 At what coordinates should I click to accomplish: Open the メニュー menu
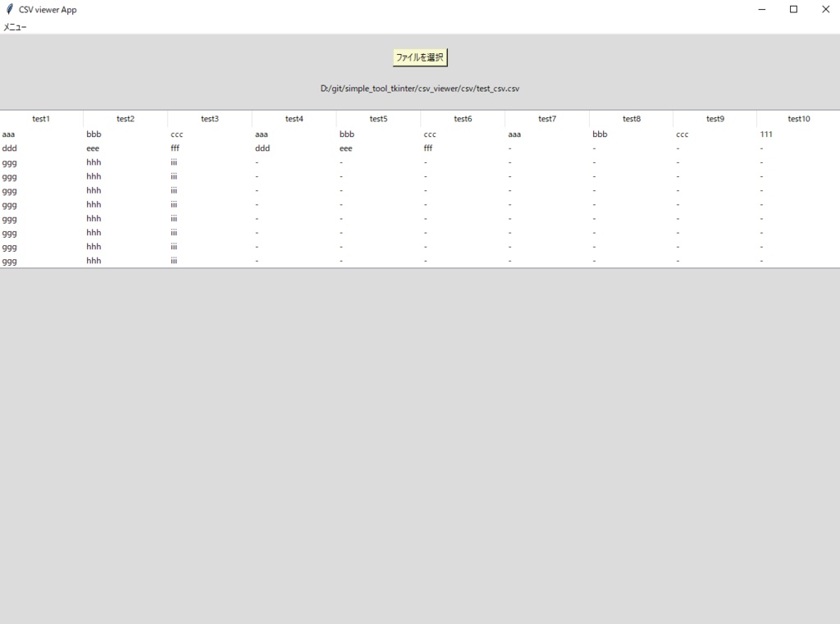[15, 27]
